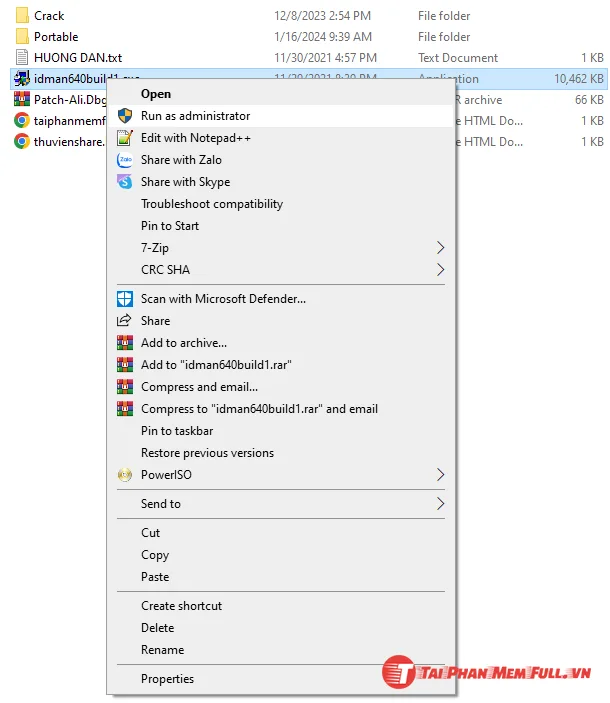610x703 pixels.
Task: Click the Skype icon in context menu
Action: (x=125, y=182)
